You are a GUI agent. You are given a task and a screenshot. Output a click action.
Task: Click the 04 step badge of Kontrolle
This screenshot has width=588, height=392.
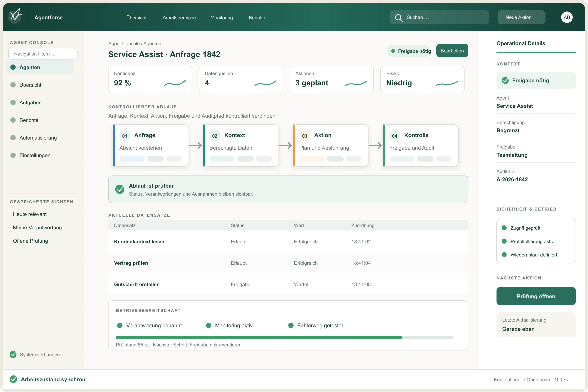pyautogui.click(x=394, y=136)
